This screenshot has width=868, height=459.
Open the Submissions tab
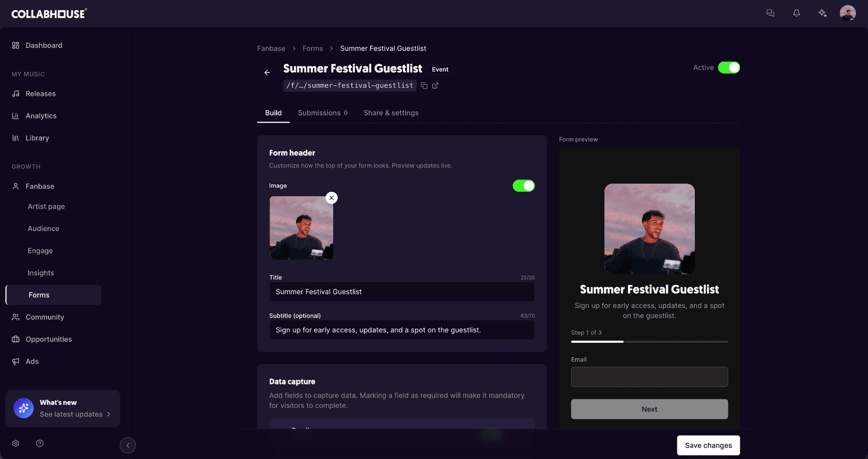click(323, 113)
